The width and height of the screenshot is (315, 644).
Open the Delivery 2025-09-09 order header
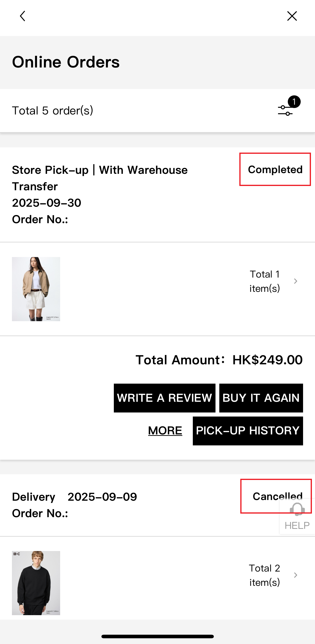[x=74, y=497]
